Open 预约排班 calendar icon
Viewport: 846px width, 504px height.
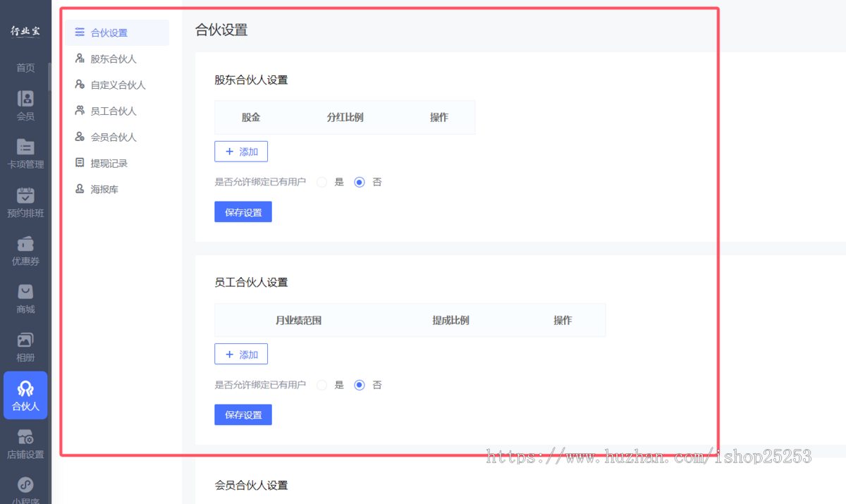pyautogui.click(x=25, y=195)
